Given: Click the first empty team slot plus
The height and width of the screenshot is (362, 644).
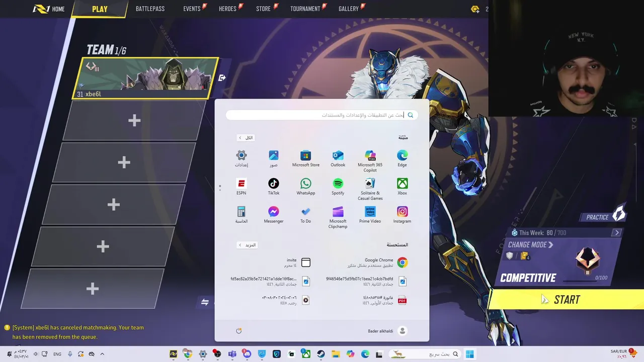Looking at the screenshot, I should click(x=134, y=120).
